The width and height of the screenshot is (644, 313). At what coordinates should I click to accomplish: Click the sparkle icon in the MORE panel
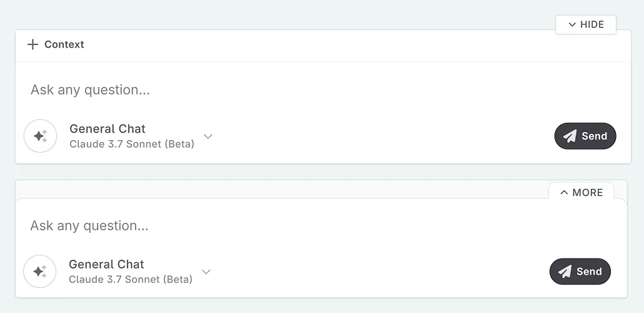pos(39,271)
